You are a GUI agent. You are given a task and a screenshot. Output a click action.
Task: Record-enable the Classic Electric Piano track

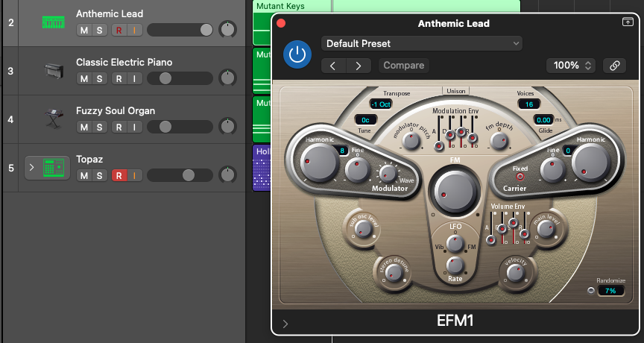pos(119,78)
